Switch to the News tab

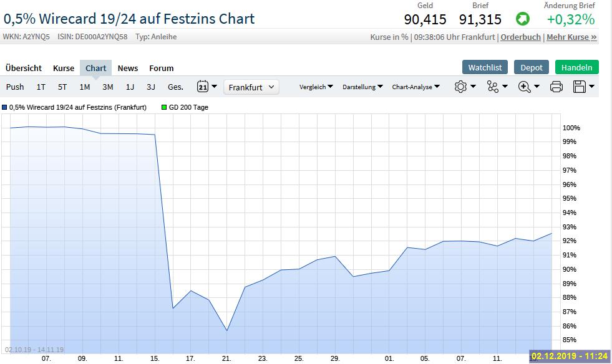click(x=127, y=68)
